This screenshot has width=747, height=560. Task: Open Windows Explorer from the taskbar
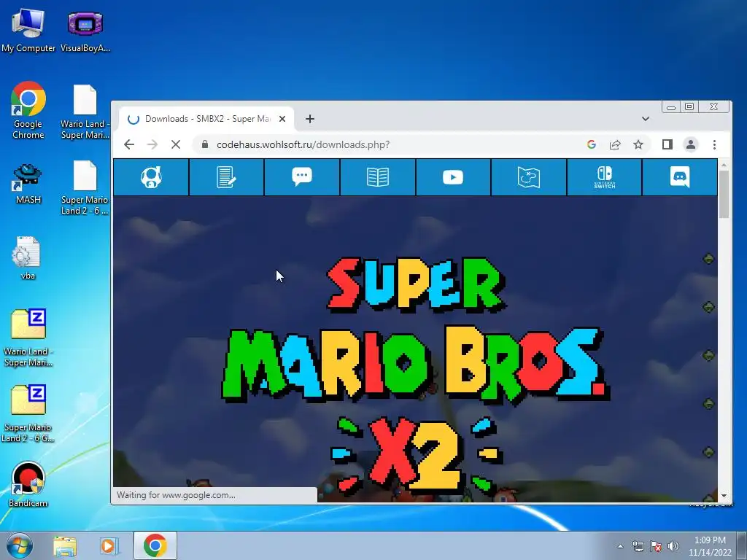click(x=65, y=545)
